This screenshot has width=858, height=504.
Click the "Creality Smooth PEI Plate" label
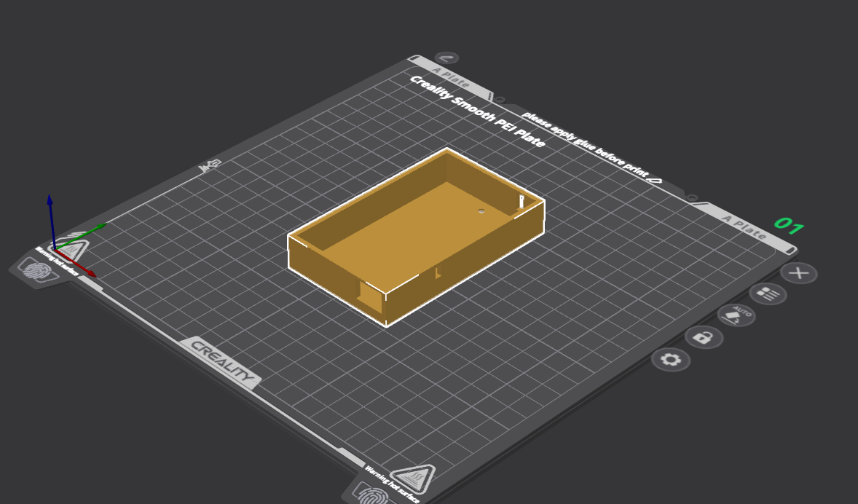click(477, 111)
